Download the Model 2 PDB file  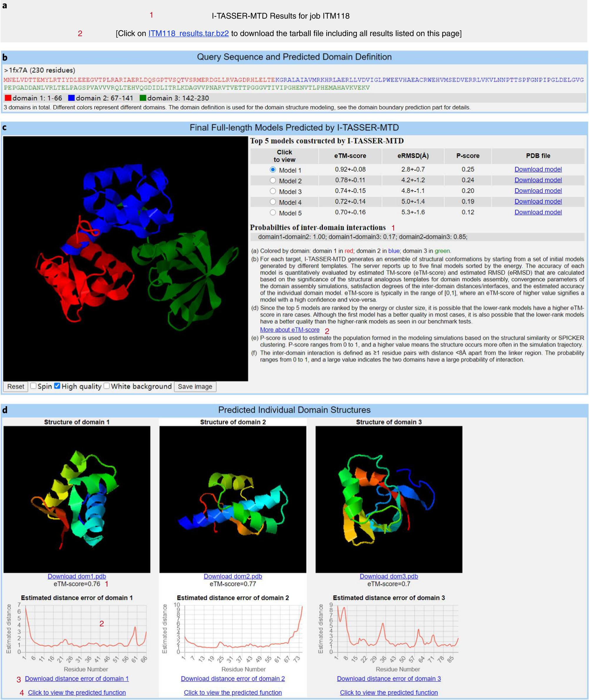[x=538, y=180]
